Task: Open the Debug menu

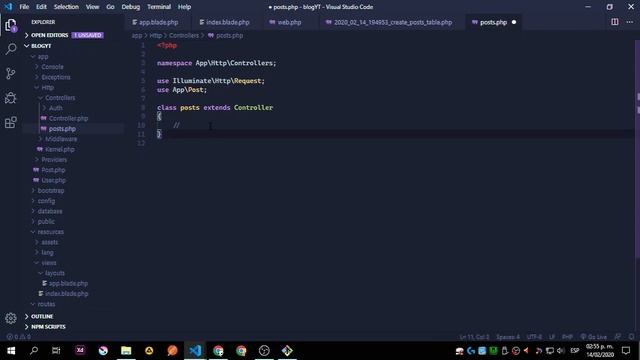Action: point(131,7)
